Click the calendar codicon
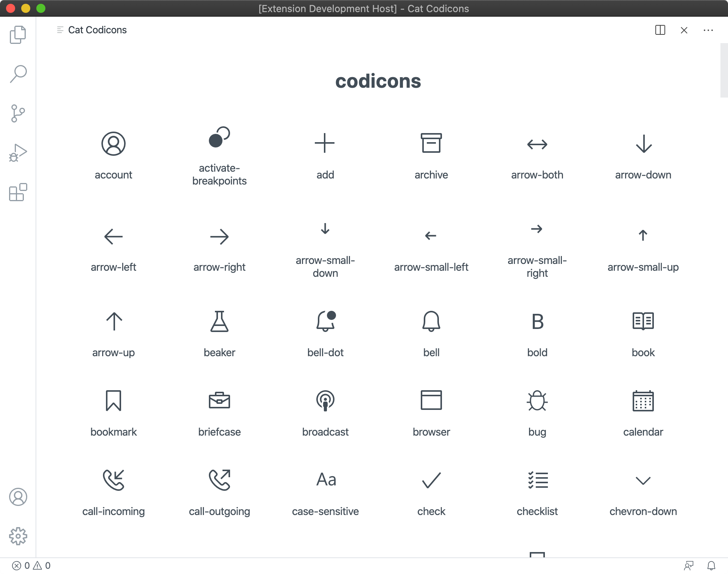728x574 pixels. click(x=643, y=400)
